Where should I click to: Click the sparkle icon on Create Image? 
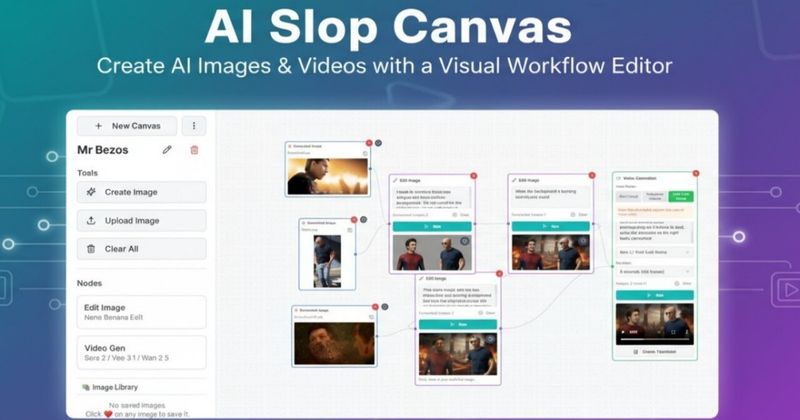click(x=91, y=192)
